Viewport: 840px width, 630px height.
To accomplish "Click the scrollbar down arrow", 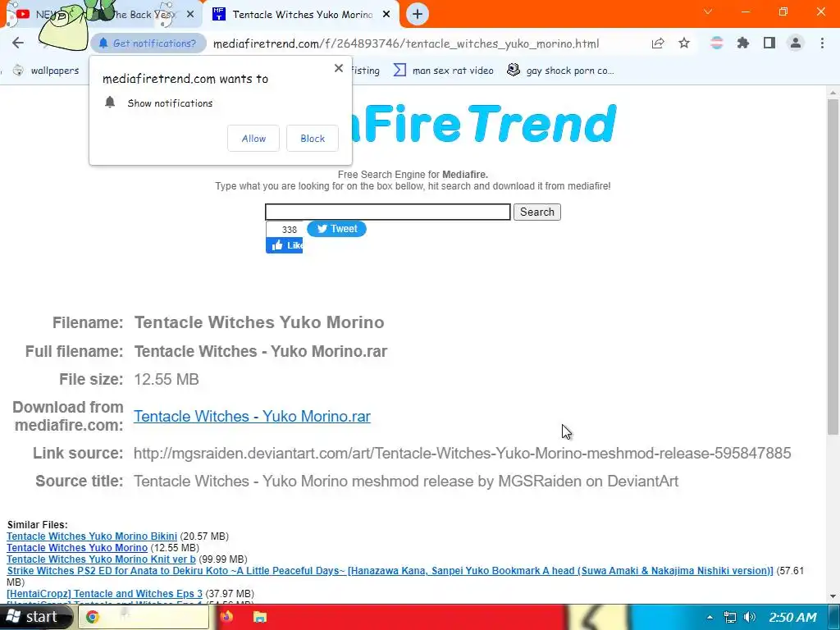I will (x=833, y=596).
